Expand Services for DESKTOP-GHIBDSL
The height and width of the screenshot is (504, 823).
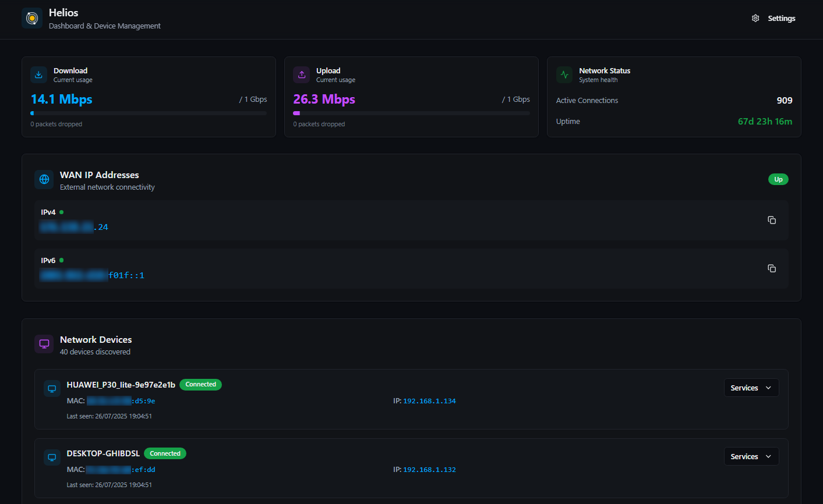pyautogui.click(x=751, y=457)
